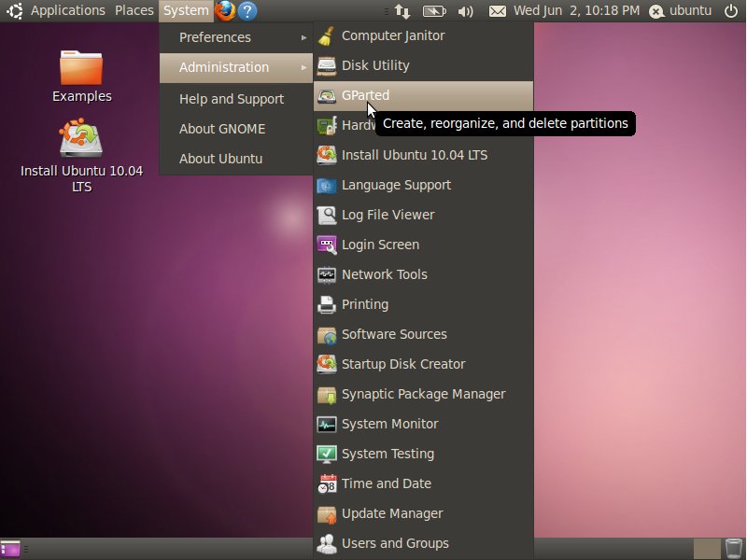Click the power shutdown icon
This screenshot has height=560, width=747.
point(731,10)
